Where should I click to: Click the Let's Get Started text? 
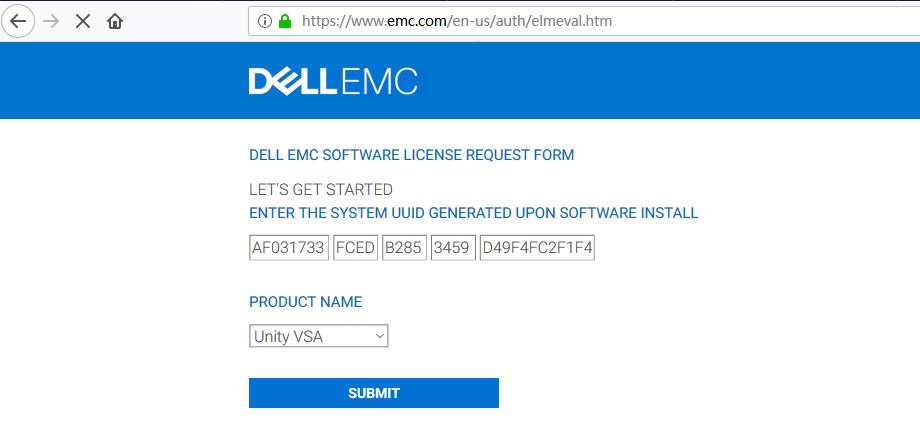(321, 190)
